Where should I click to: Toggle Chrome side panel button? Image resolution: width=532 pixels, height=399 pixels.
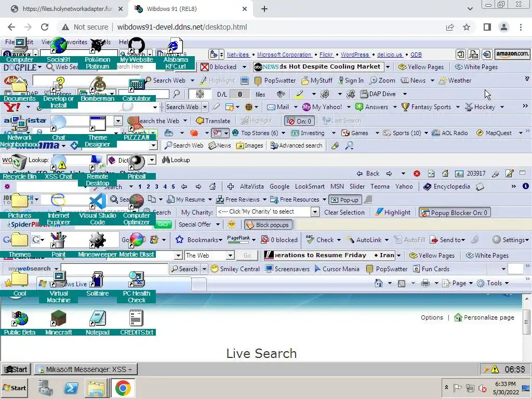tap(487, 27)
